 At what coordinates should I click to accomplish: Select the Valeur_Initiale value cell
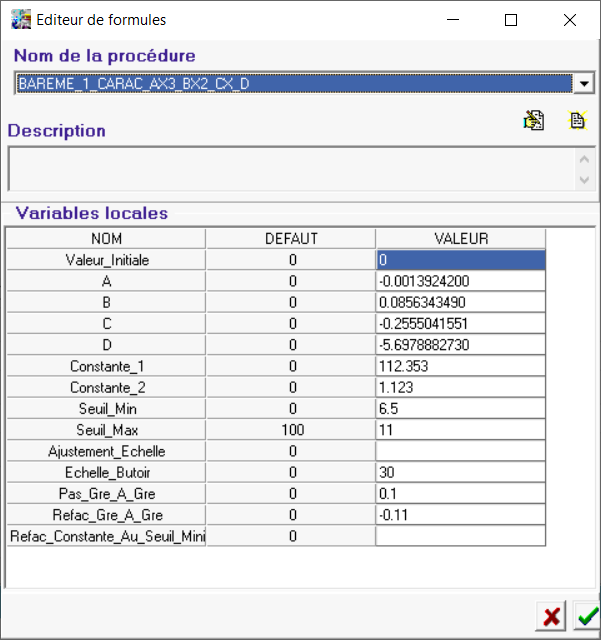tap(460, 260)
